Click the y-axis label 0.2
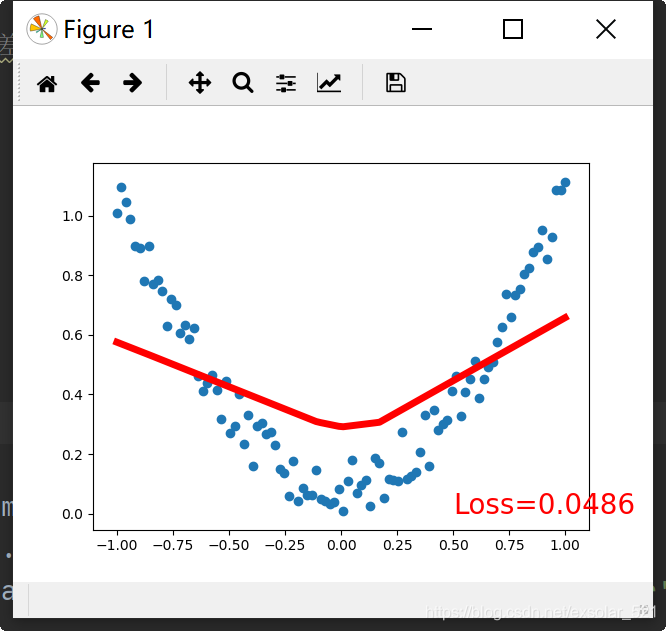Screen dimensions: 666x631 tap(72, 455)
